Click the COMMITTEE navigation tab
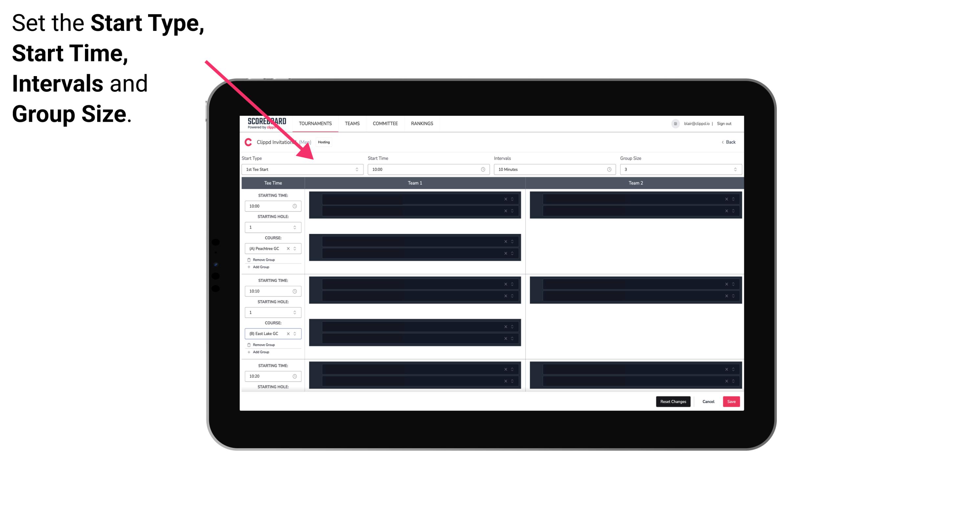Viewport: 980px width, 527px height. point(385,123)
